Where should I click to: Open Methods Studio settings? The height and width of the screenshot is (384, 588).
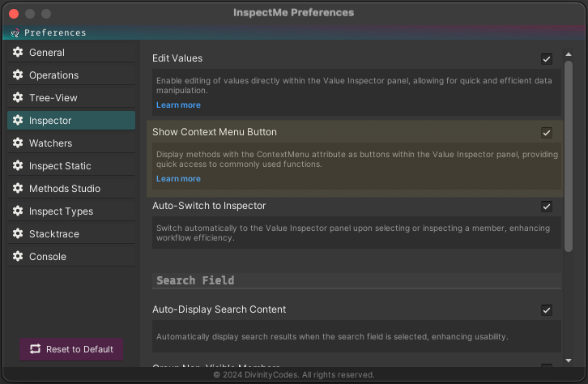click(x=71, y=189)
